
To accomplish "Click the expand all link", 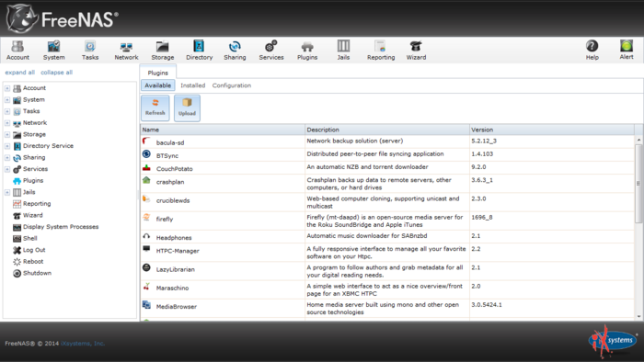I will point(19,73).
